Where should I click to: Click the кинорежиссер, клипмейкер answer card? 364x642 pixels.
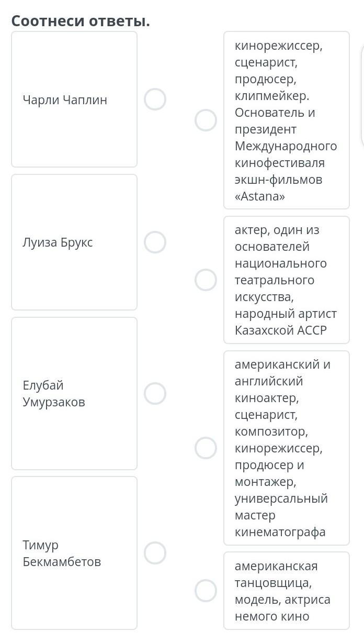(x=287, y=120)
